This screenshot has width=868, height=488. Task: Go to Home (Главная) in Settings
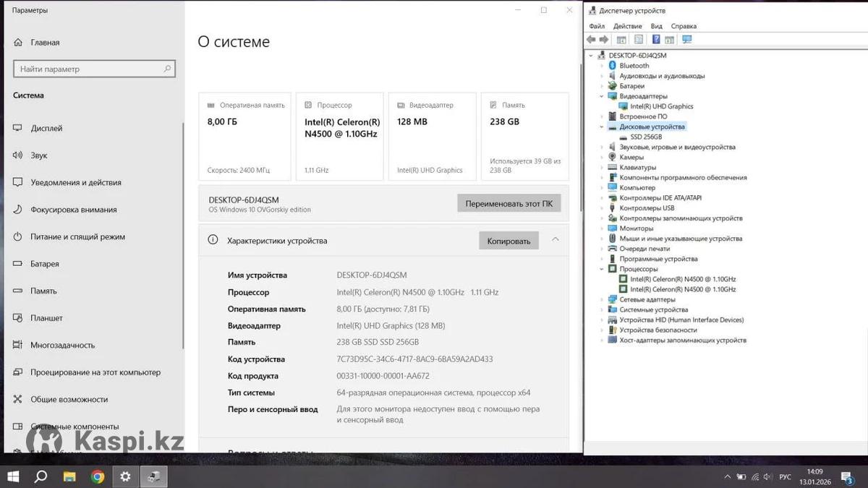click(x=45, y=43)
